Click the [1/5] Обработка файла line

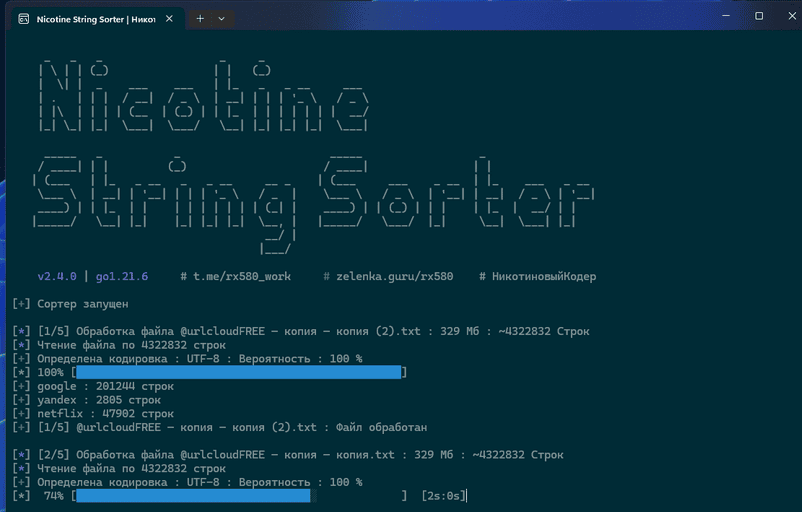pos(301,331)
